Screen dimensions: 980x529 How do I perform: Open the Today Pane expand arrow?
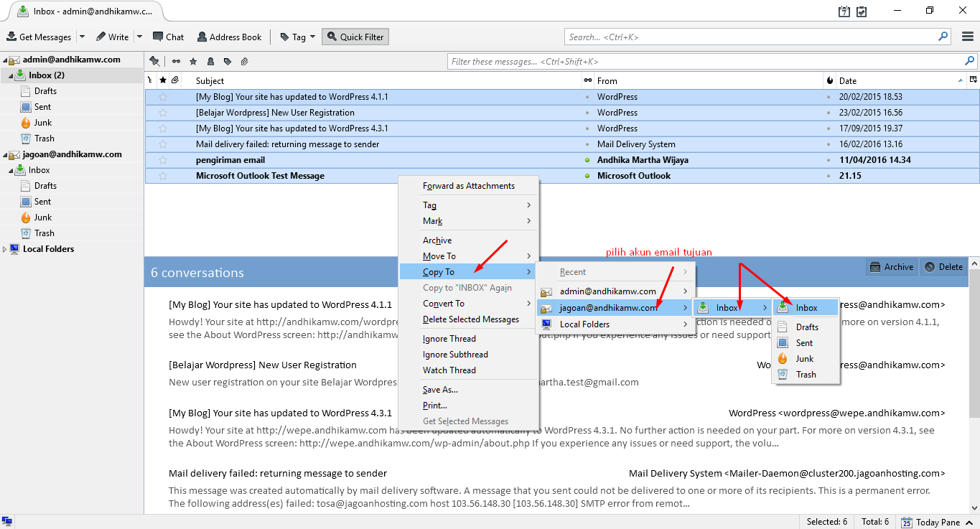(969, 522)
